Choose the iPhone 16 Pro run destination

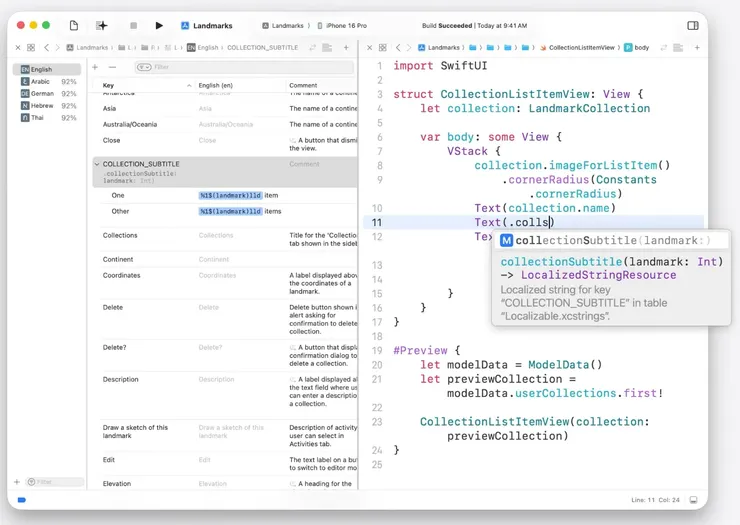(342, 25)
